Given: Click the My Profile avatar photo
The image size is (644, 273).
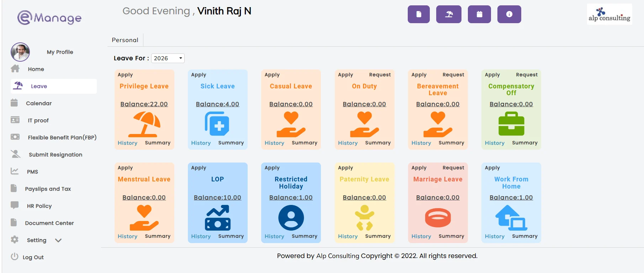Looking at the screenshot, I should pos(20,52).
